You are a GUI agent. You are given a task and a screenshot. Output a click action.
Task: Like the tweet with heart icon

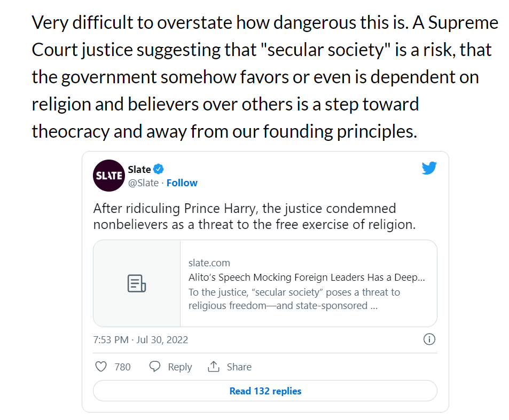100,367
